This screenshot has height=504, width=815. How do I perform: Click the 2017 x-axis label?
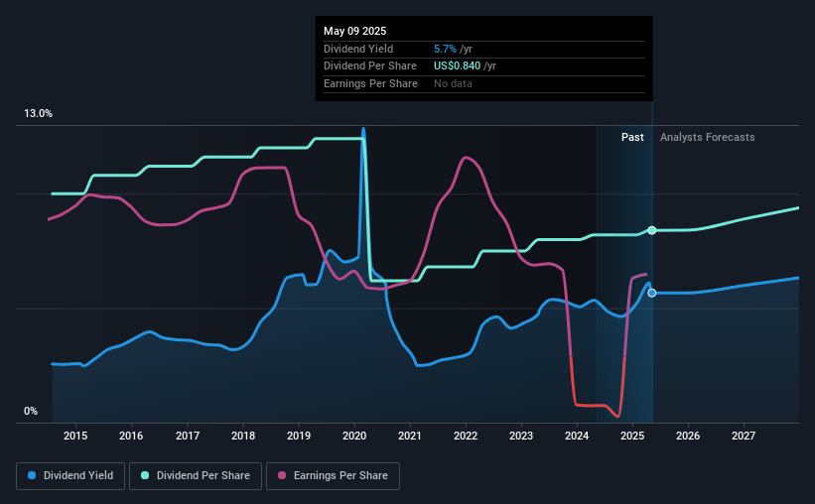tap(187, 436)
